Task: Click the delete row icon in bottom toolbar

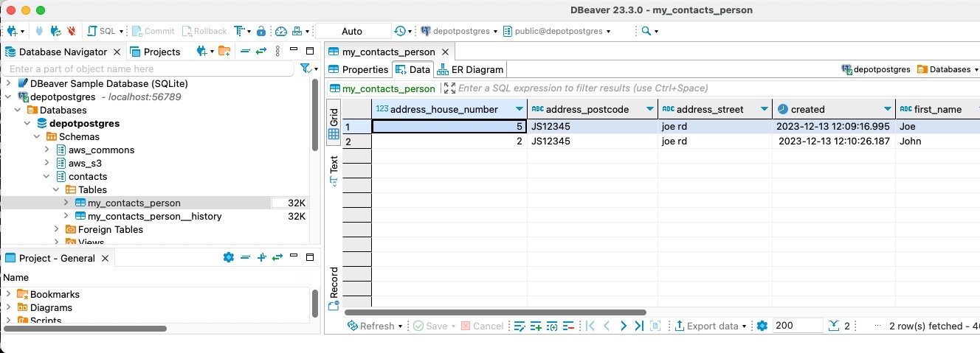Action: 568,326
